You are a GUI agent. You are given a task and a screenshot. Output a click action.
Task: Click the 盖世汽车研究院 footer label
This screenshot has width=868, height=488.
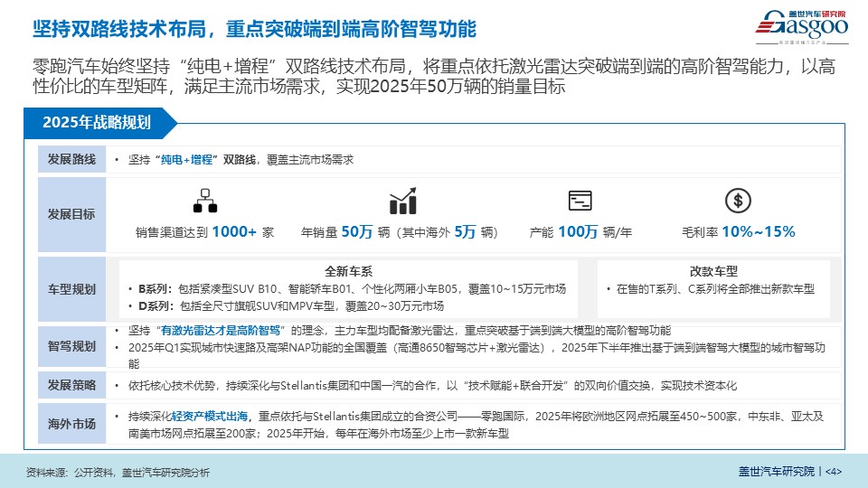[x=776, y=472]
